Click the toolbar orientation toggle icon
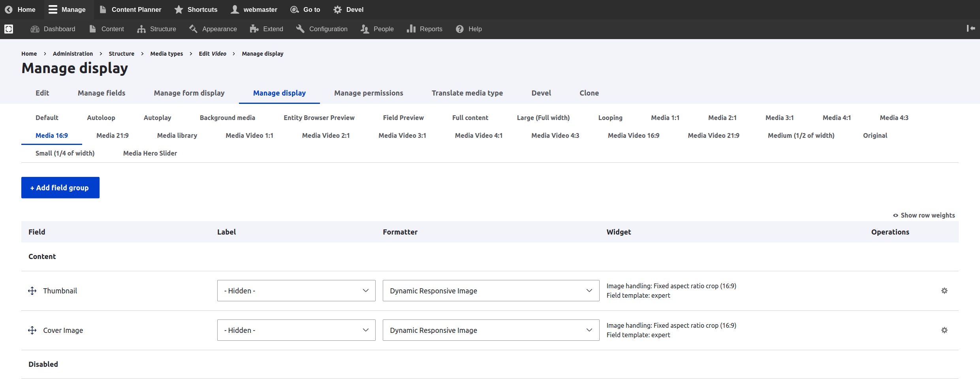The height and width of the screenshot is (385, 980). pyautogui.click(x=971, y=28)
